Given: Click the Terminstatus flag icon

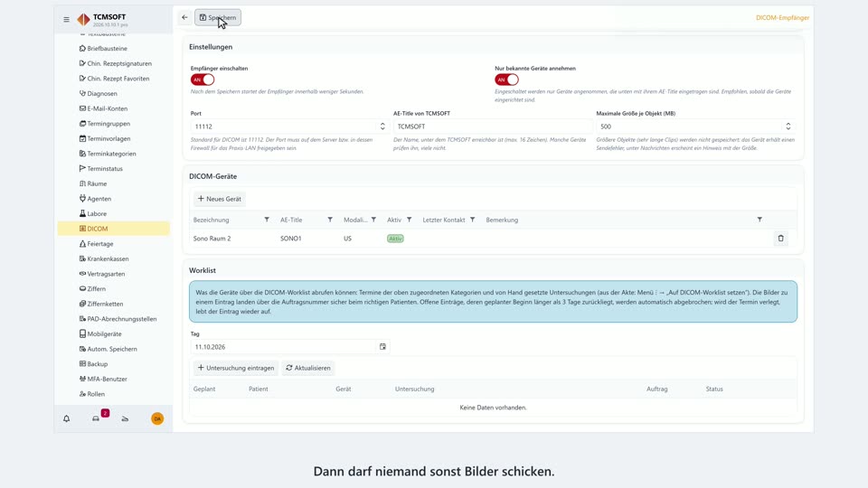Looking at the screenshot, I should tap(82, 168).
